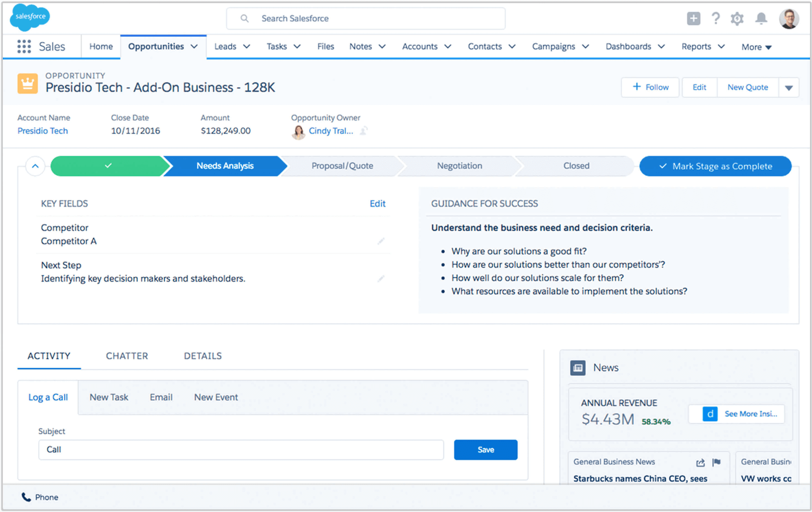Open the Presidio Tech account link

[x=42, y=131]
